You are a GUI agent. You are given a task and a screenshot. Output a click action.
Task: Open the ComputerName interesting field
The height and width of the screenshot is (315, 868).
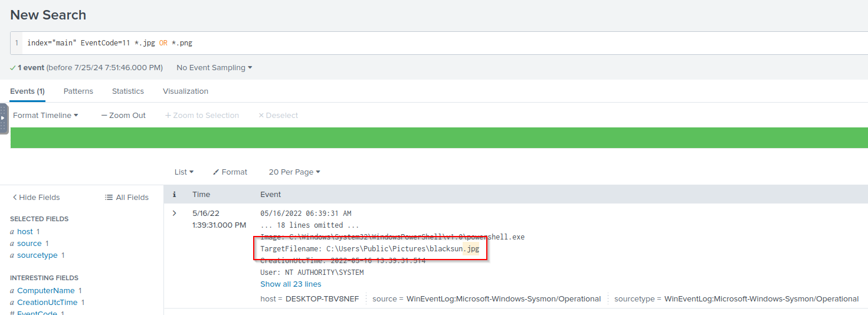click(46, 291)
